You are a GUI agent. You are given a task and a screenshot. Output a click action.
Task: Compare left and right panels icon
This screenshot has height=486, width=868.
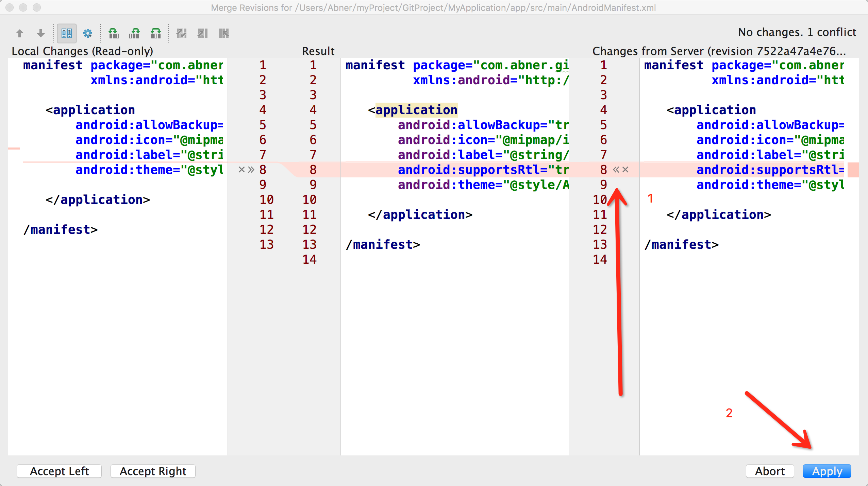pos(156,33)
